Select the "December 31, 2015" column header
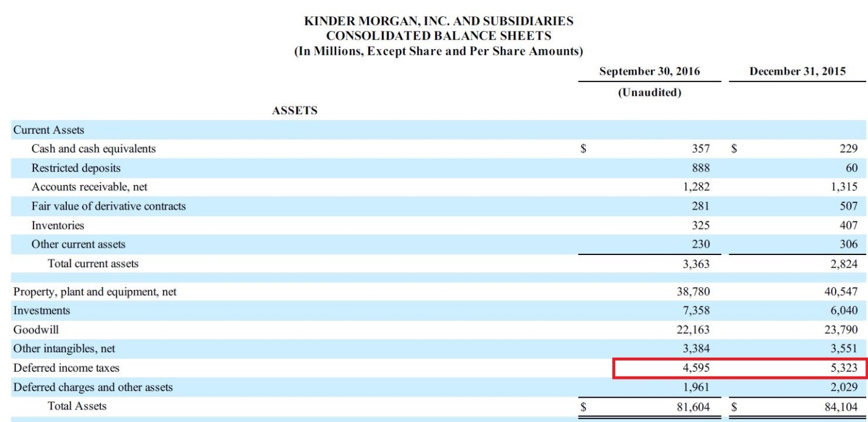 (x=797, y=71)
